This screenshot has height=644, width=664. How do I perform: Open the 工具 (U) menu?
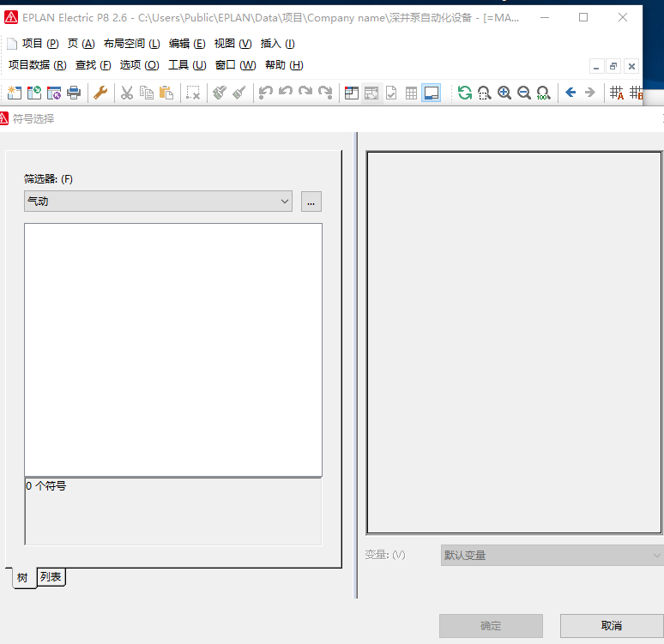[187, 65]
